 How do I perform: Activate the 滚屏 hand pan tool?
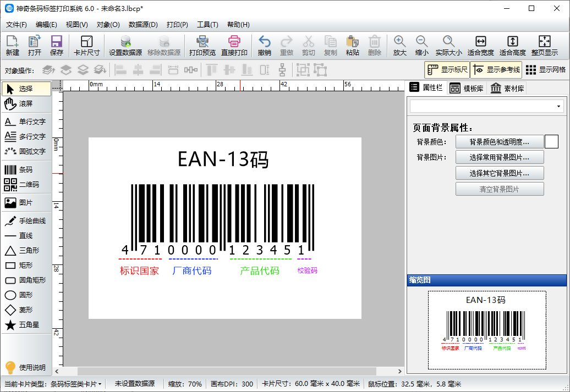(x=26, y=104)
